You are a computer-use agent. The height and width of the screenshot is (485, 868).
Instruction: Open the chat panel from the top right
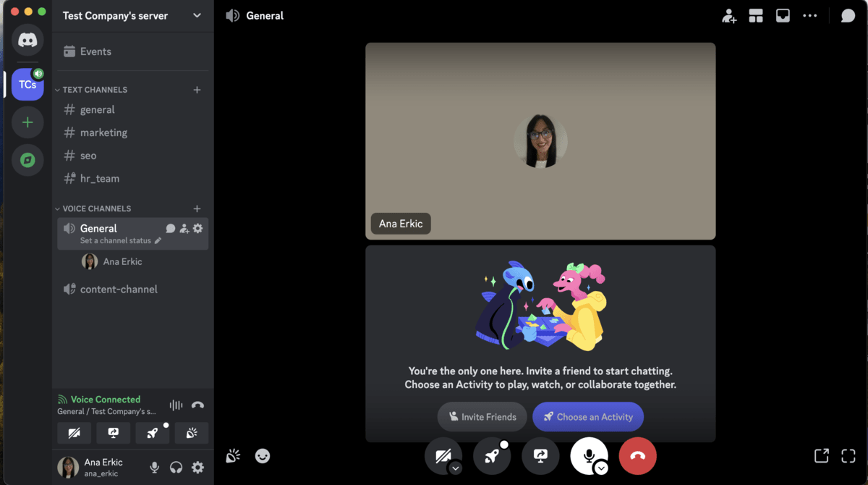pos(847,14)
